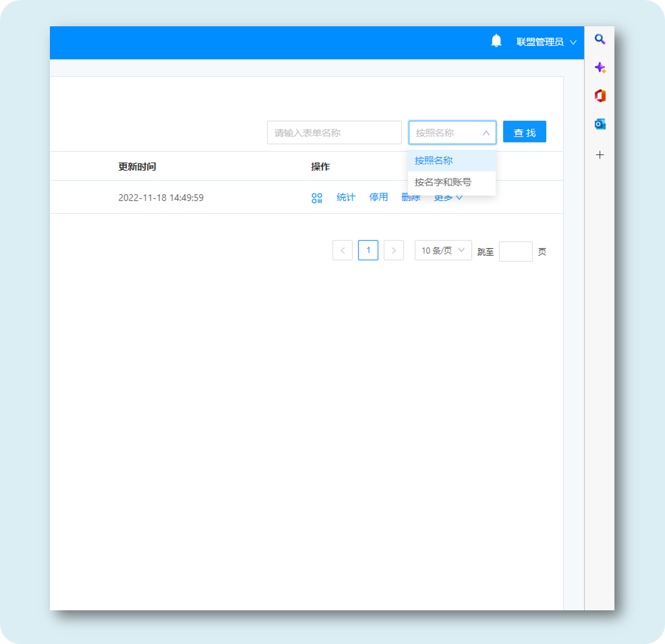665x644 pixels.
Task: Click the 查找 search button
Action: click(x=524, y=132)
